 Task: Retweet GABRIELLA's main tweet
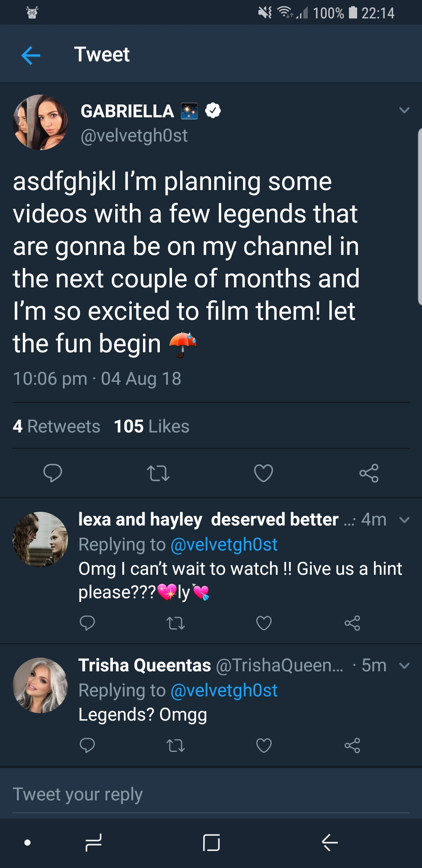coord(158,473)
